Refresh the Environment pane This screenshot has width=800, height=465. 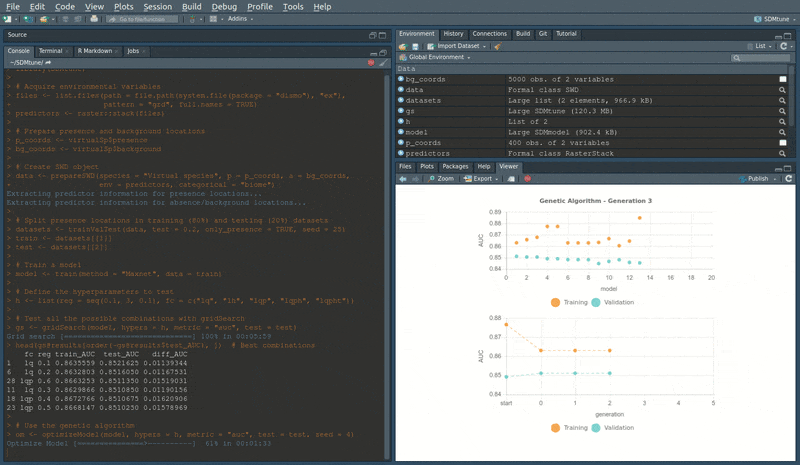pos(786,46)
